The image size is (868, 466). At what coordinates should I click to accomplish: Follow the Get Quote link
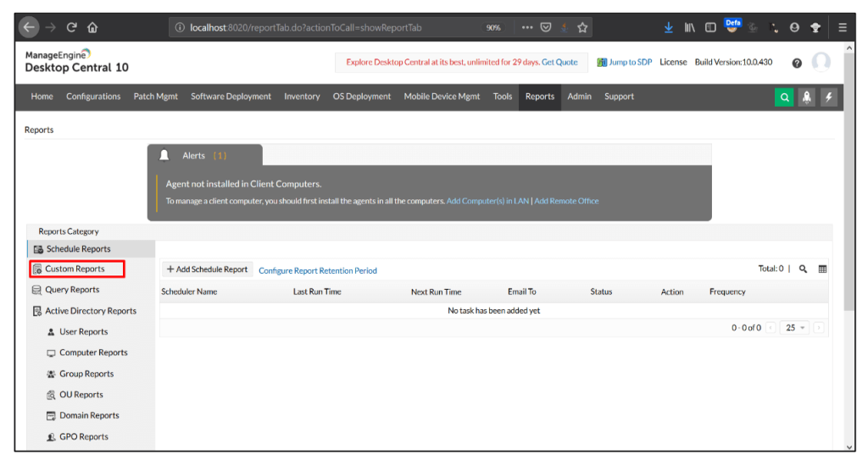coord(559,62)
